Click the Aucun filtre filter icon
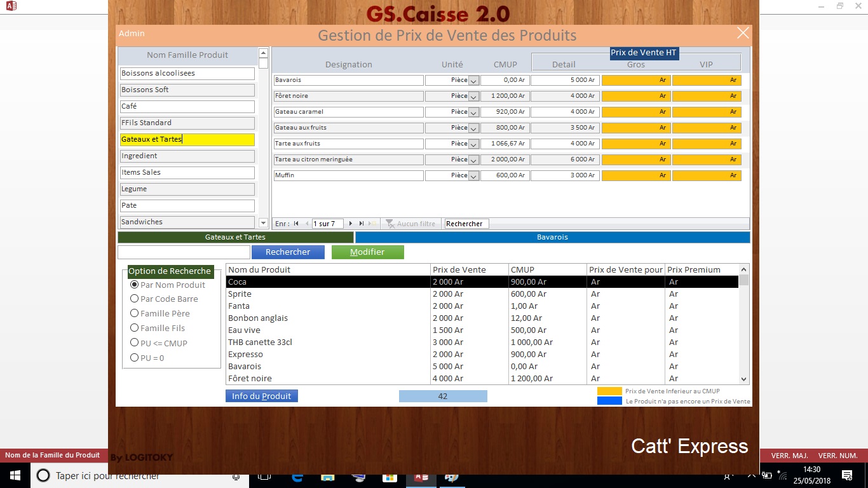 [391, 224]
